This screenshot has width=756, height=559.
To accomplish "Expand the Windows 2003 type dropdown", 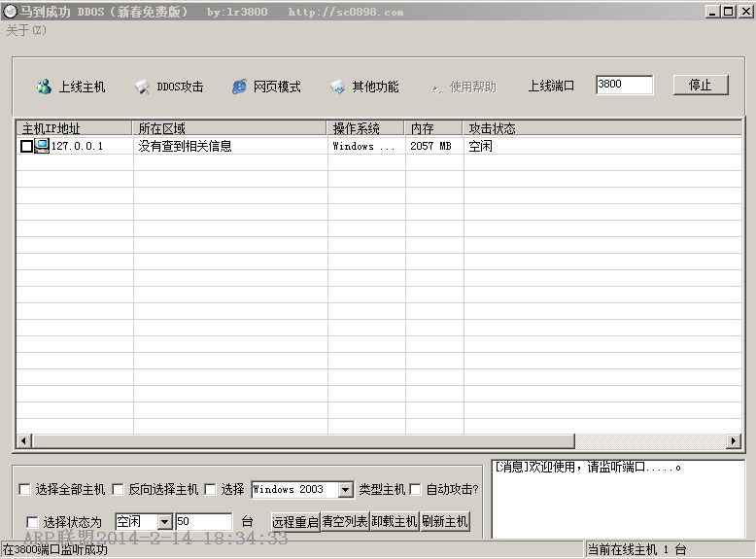I will (345, 490).
